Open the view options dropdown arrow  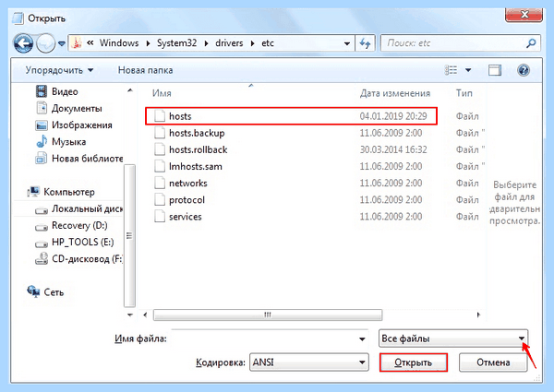[468, 70]
